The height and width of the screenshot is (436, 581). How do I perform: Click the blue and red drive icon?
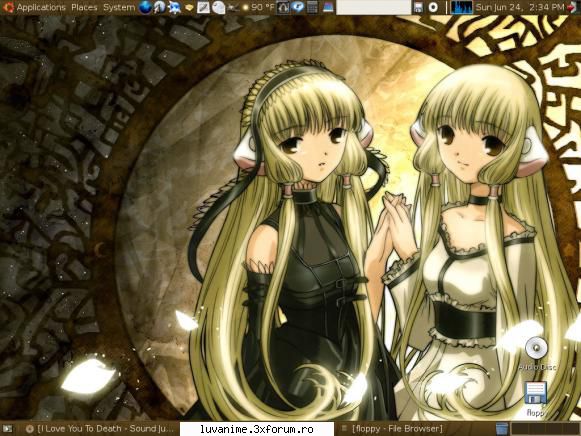328,7
